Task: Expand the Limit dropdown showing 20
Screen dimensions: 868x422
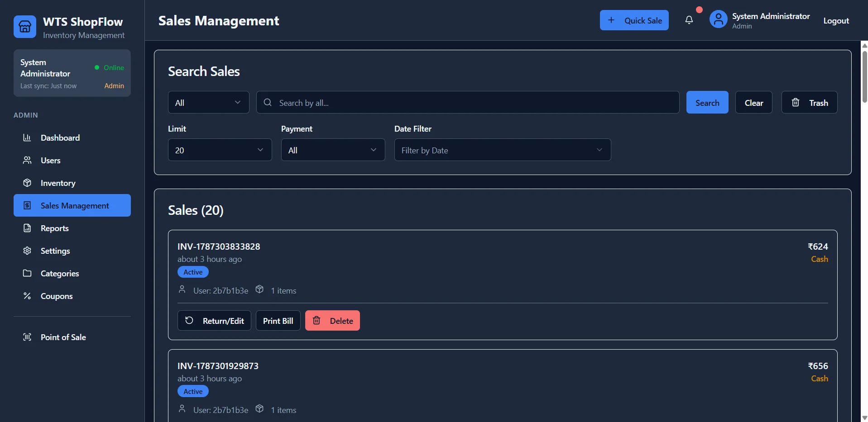Action: [x=220, y=150]
